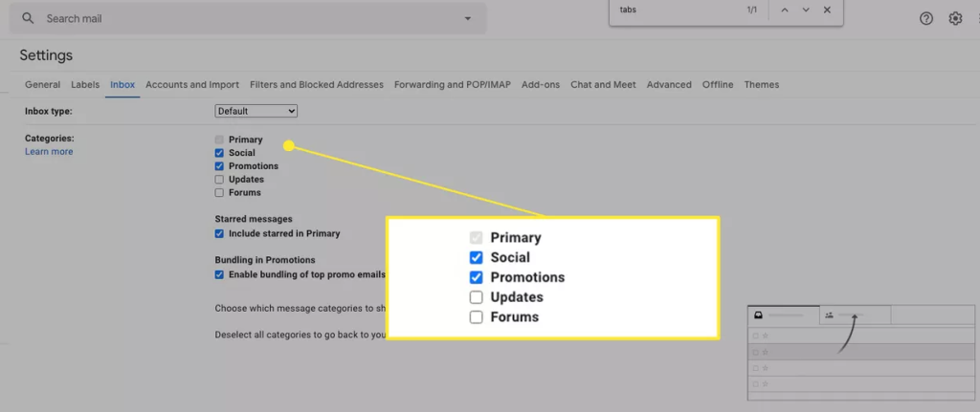
Task: Open Filters and Blocked Addresses tab
Action: 317,84
